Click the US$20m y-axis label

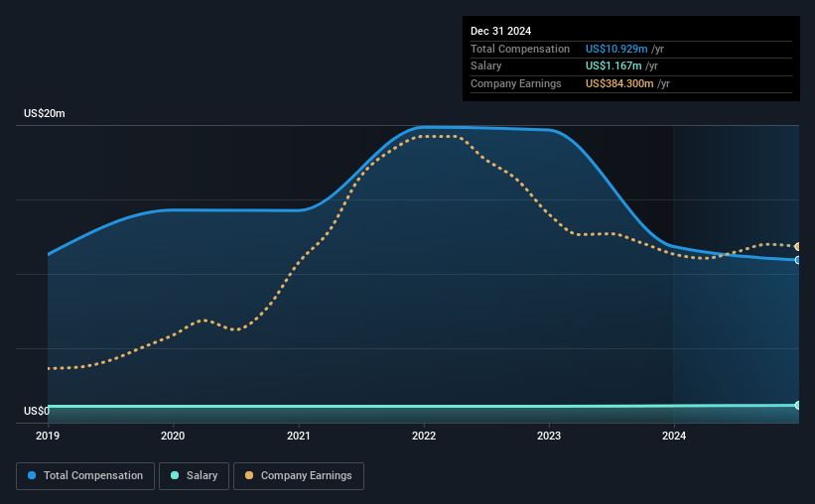click(45, 113)
